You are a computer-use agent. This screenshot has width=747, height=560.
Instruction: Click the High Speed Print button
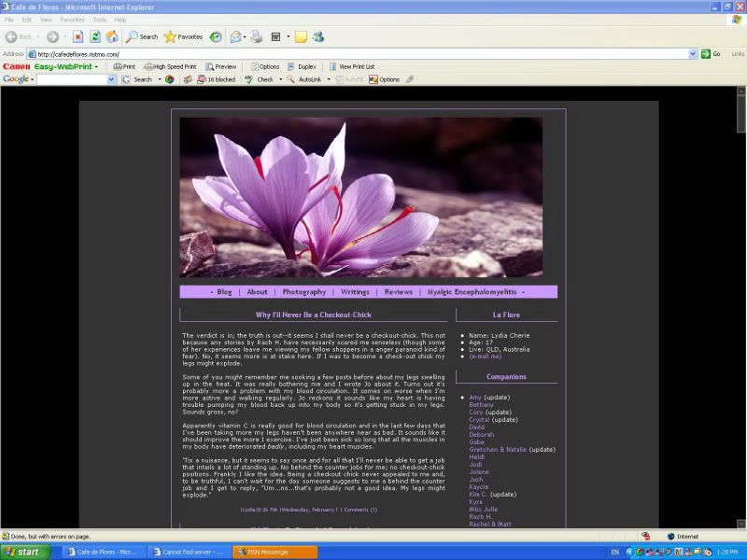pyautogui.click(x=170, y=66)
